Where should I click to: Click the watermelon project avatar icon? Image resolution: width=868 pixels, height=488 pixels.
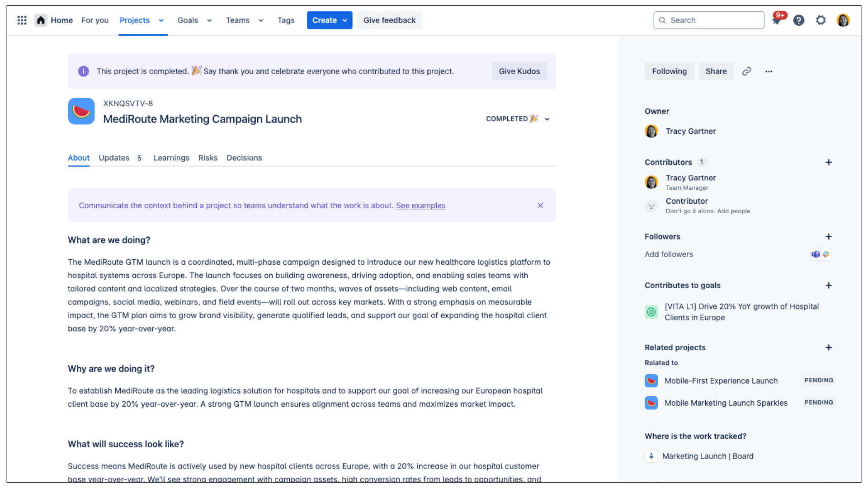coord(81,111)
